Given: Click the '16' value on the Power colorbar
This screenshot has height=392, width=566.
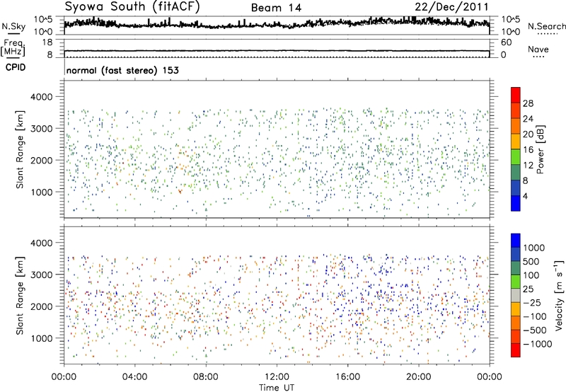Looking at the screenshot, I should tap(528, 150).
